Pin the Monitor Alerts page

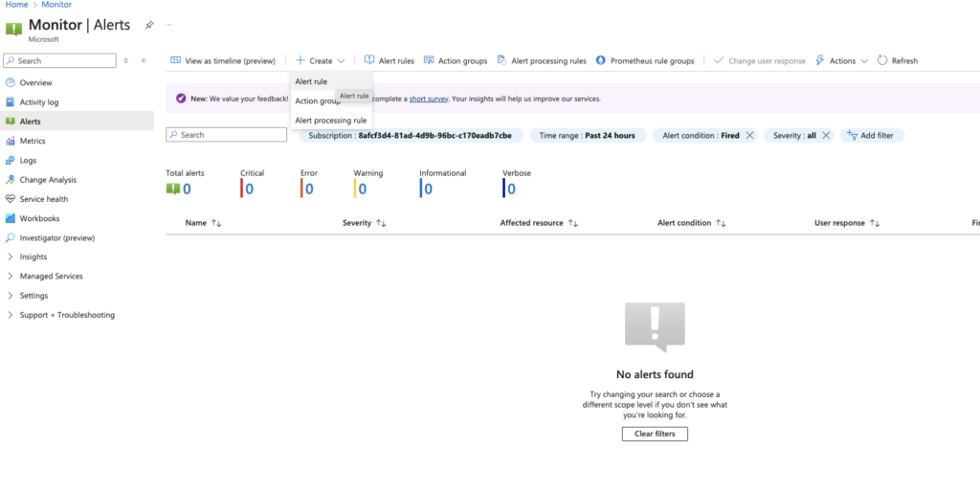pyautogui.click(x=148, y=25)
